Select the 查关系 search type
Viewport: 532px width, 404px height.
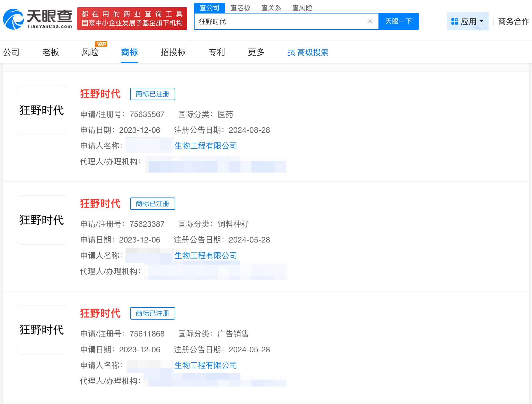click(271, 8)
